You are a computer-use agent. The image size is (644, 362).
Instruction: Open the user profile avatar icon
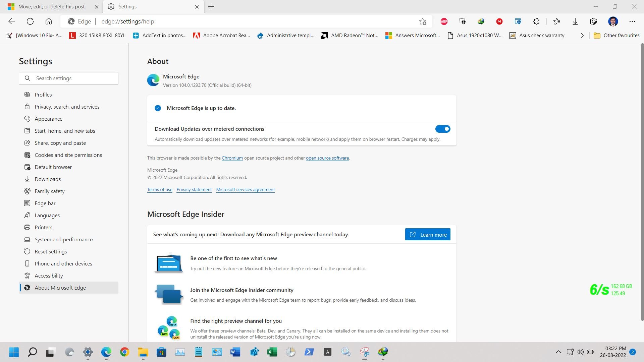pyautogui.click(x=613, y=21)
